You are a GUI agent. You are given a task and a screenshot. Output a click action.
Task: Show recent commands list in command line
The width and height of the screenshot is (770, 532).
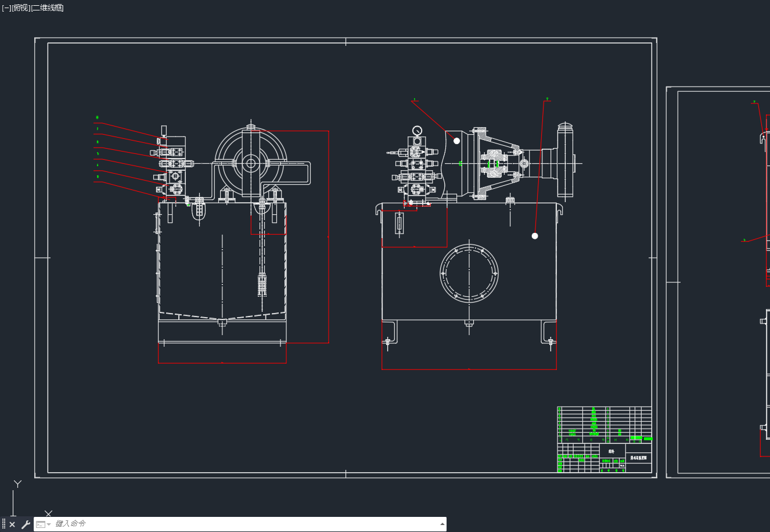click(44, 524)
